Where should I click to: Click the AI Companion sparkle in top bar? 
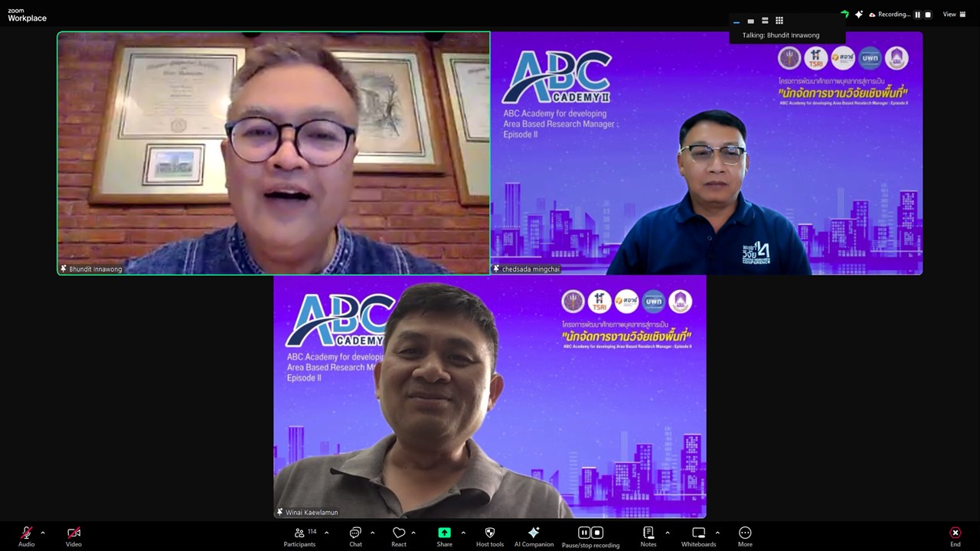(x=858, y=15)
